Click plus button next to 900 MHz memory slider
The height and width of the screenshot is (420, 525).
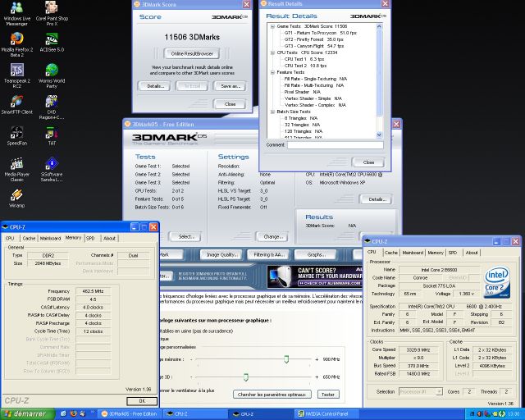coord(317,359)
